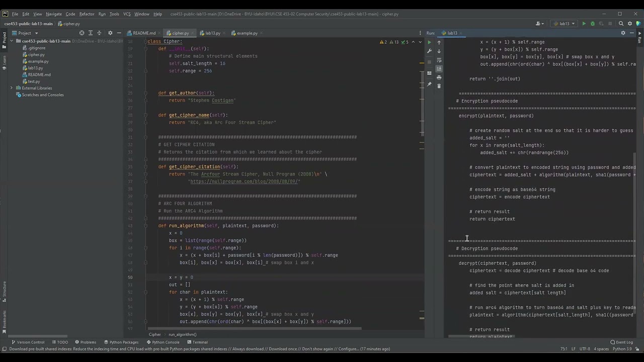Open Python 3.9 interpreter selector
The image size is (644, 362).
622,349
